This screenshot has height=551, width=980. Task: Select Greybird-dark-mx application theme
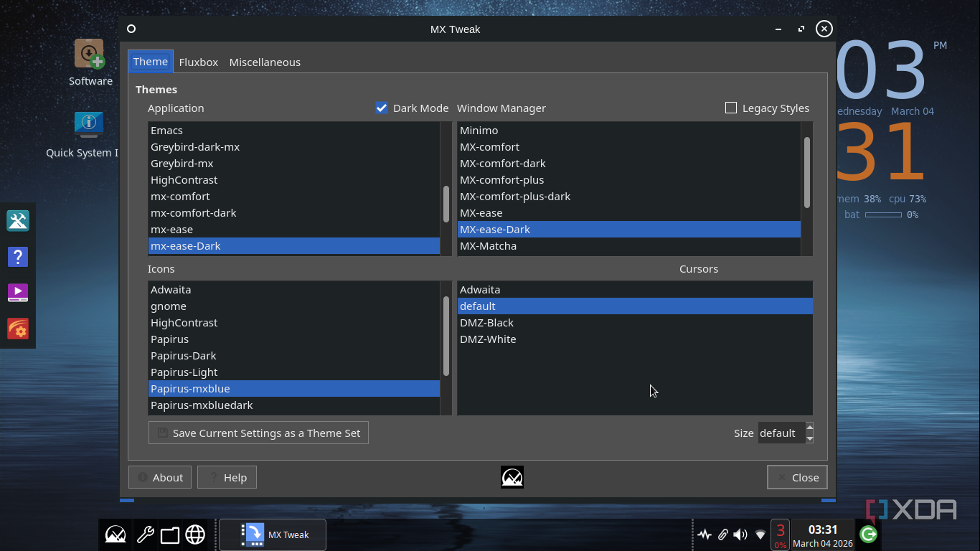[294, 147]
